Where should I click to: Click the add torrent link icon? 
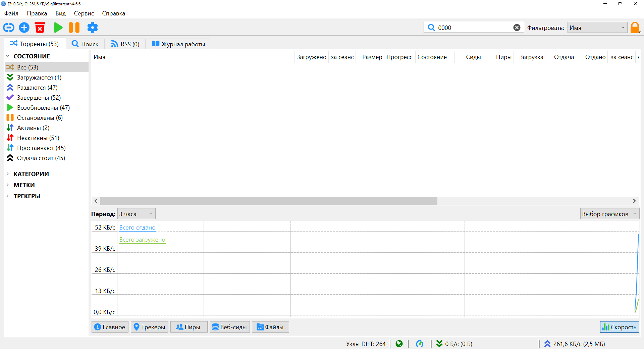click(9, 28)
